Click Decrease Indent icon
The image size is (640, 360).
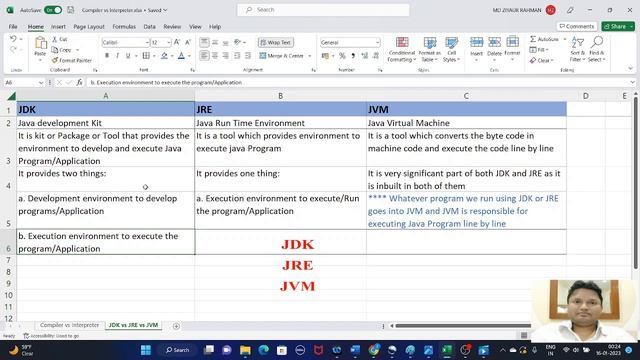(237, 56)
